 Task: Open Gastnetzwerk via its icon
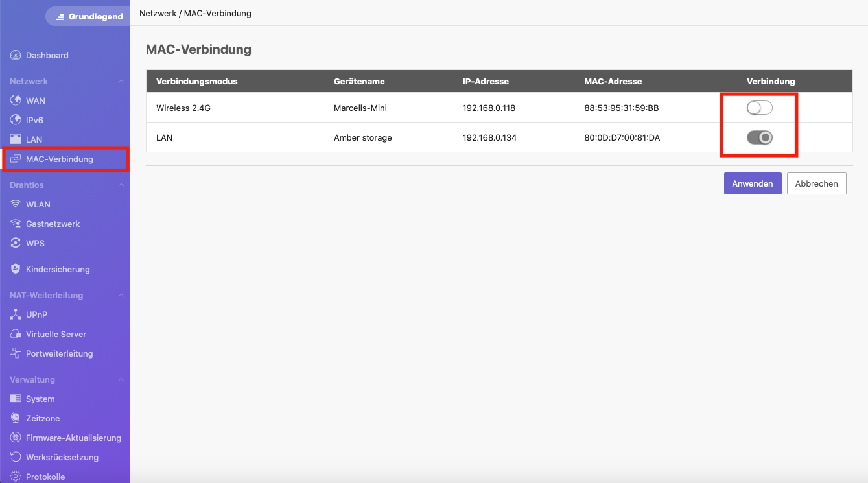[x=16, y=224]
